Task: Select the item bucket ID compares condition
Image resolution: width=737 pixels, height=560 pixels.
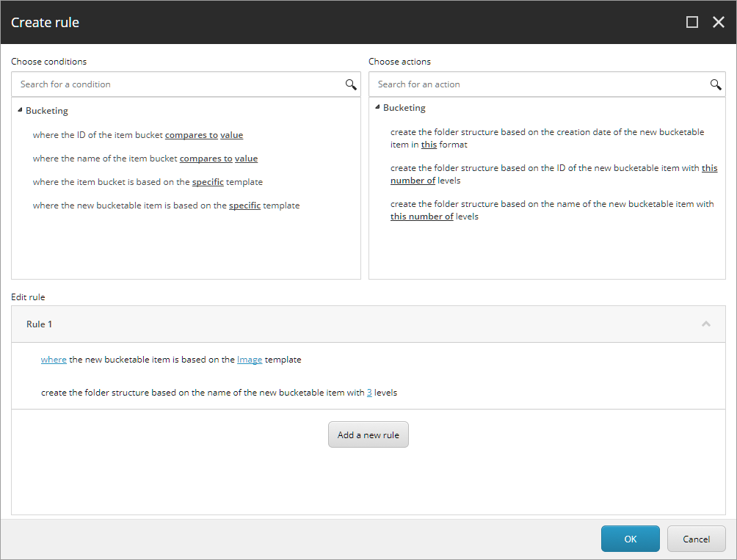Action: pos(99,135)
